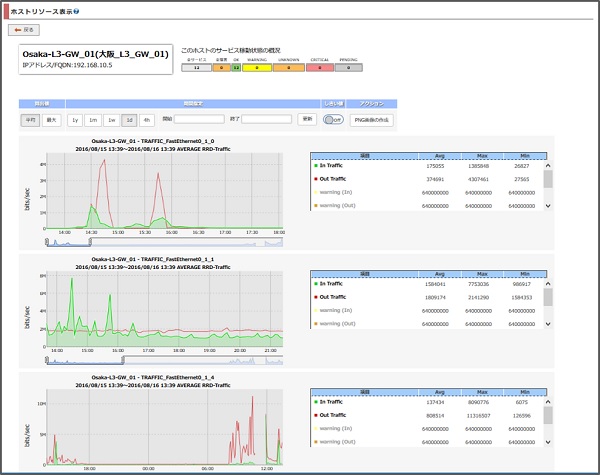Create PNG image with the action button

[371, 120]
